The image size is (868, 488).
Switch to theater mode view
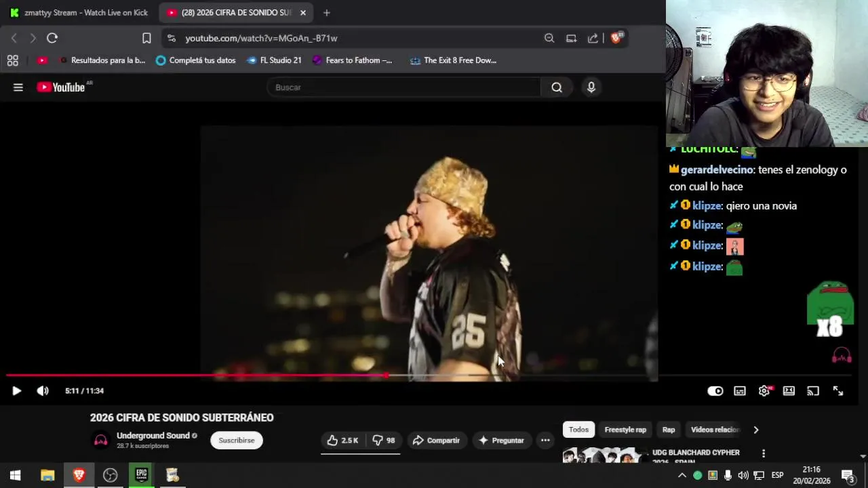[789, 390]
